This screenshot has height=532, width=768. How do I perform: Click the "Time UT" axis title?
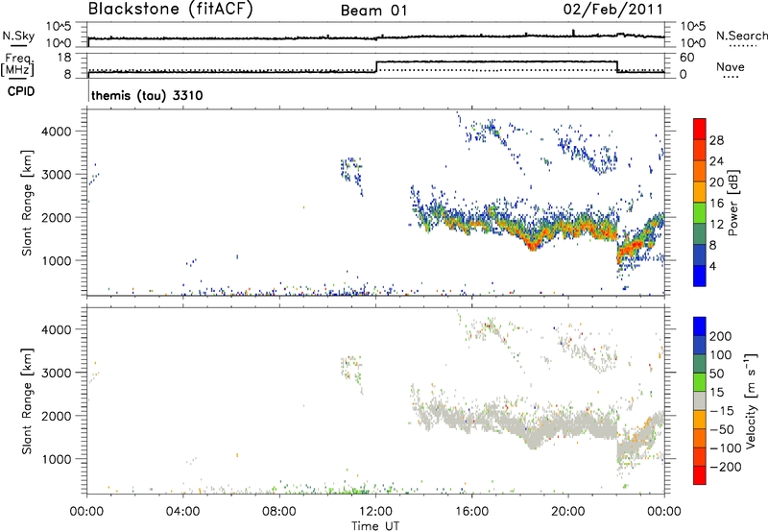click(x=375, y=526)
